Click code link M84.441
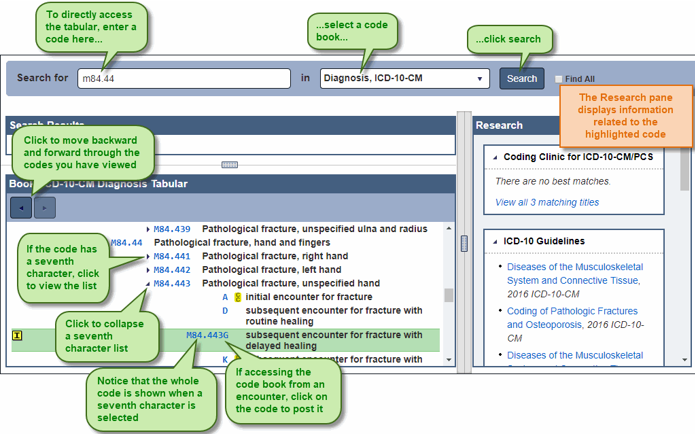 click(x=172, y=256)
